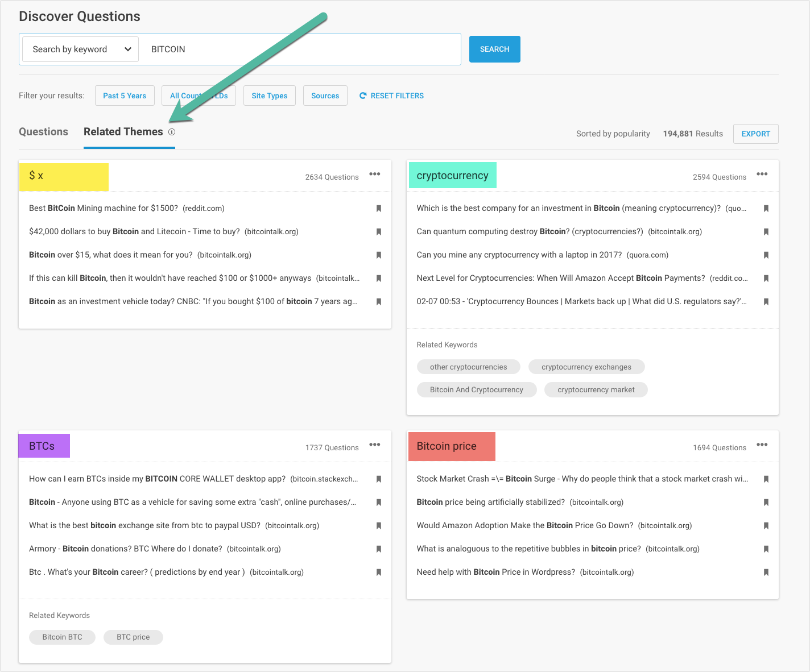This screenshot has width=810, height=672.
Task: Bookmark 'Can quantum computing destroy Bitcoin?' question
Action: pos(766,232)
